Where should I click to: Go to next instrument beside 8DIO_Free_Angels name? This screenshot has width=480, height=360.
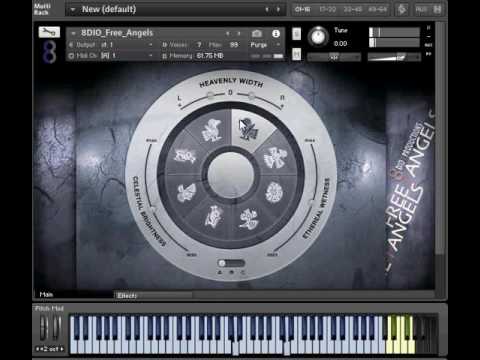click(x=239, y=33)
